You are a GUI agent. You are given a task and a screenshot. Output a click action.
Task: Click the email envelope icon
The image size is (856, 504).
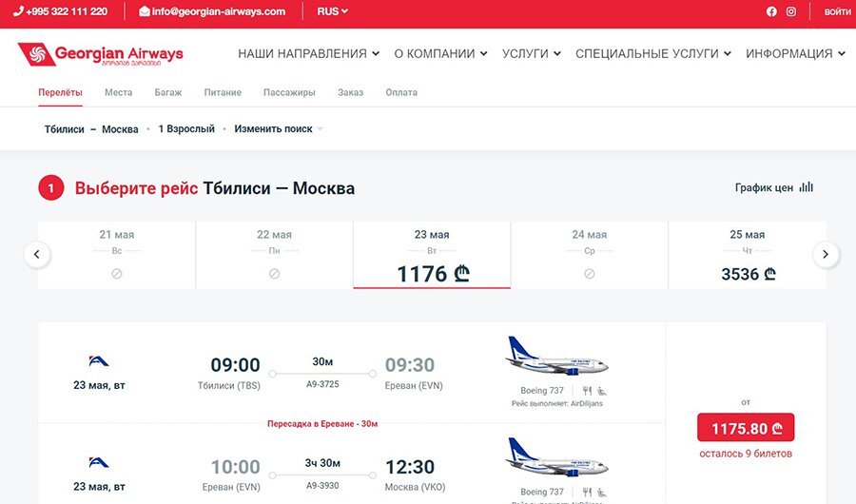coord(145,11)
